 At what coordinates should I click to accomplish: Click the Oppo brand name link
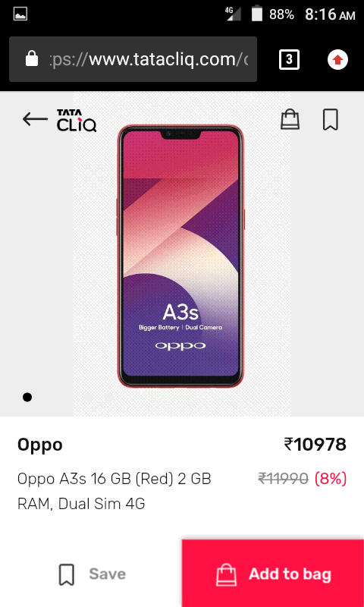[x=40, y=445]
